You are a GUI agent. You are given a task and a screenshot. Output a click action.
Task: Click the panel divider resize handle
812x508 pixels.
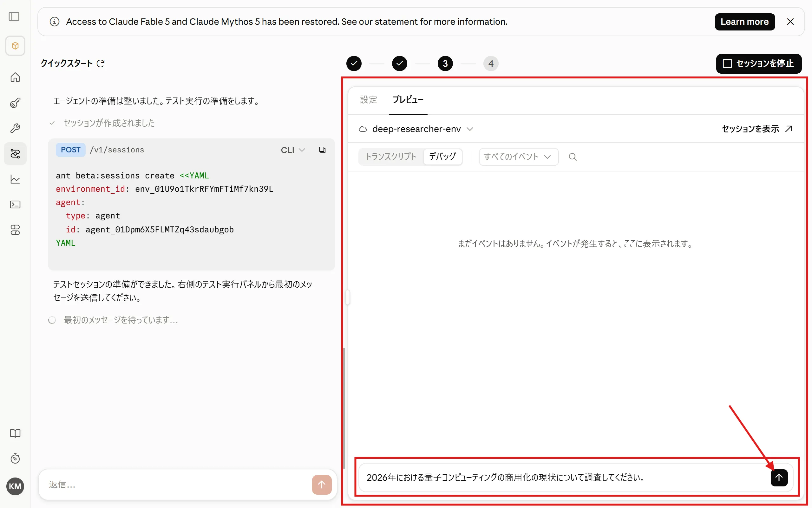pyautogui.click(x=348, y=297)
